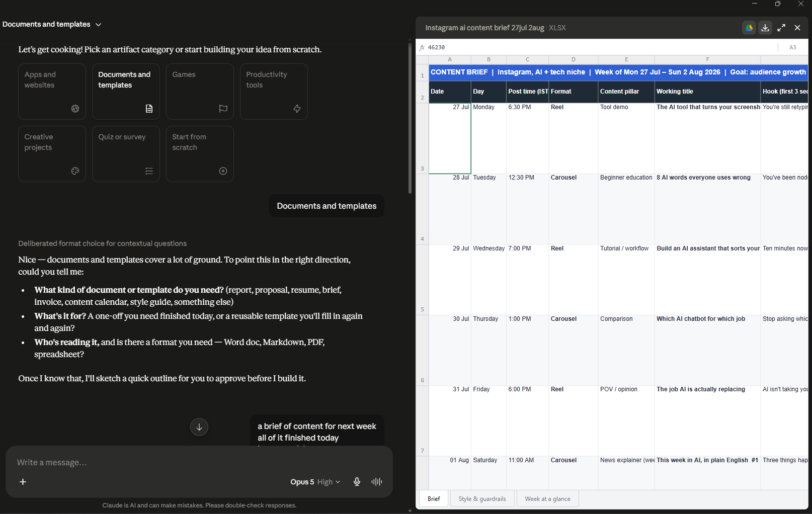Screen dimensions: 812x514
Task: Start voice dictation with microphone icon
Action: click(357, 482)
